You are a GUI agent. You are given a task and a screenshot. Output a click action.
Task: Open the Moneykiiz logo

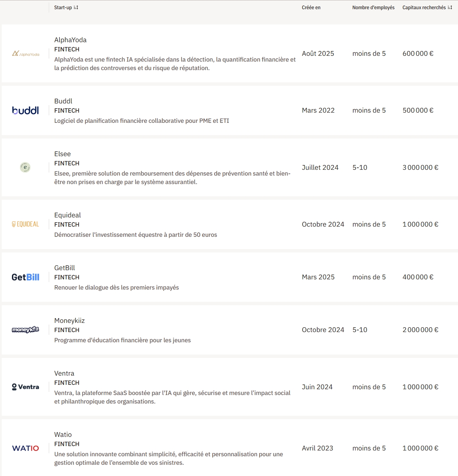tap(26, 330)
